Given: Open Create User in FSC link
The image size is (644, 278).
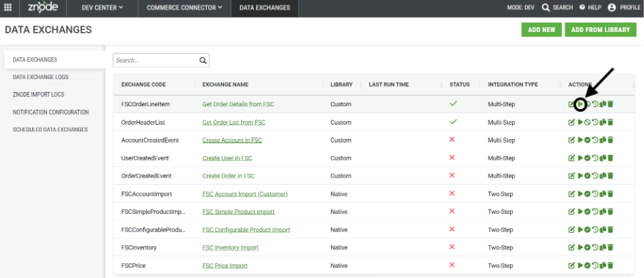Looking at the screenshot, I should pos(227,158).
